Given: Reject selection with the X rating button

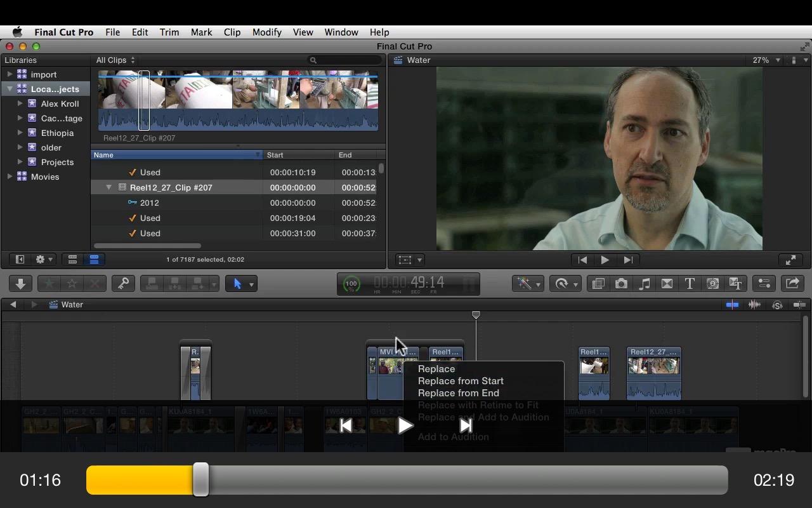Looking at the screenshot, I should click(95, 284).
